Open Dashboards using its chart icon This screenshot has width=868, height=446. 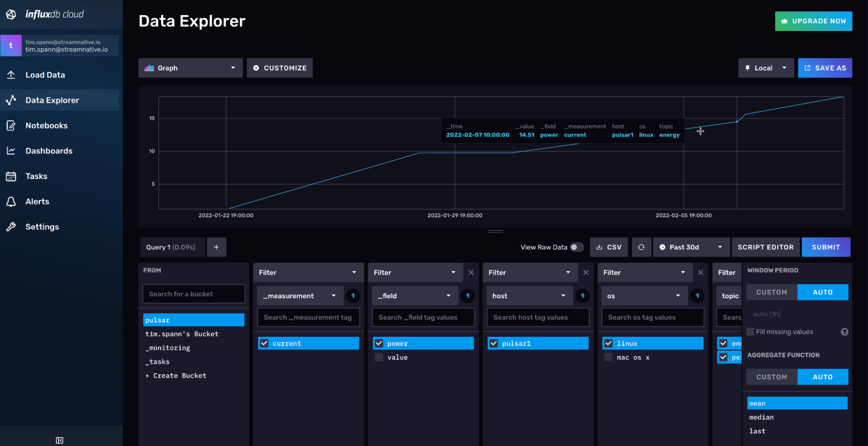click(12, 151)
